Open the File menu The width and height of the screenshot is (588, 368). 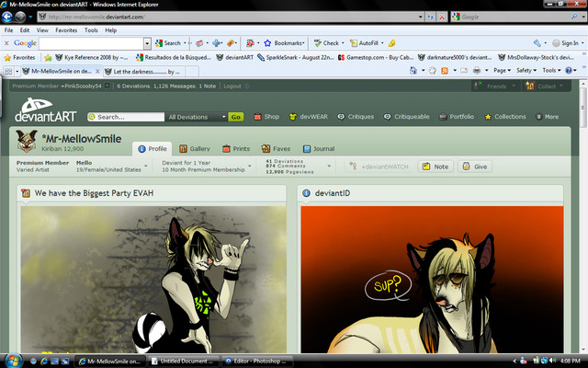pyautogui.click(x=8, y=30)
